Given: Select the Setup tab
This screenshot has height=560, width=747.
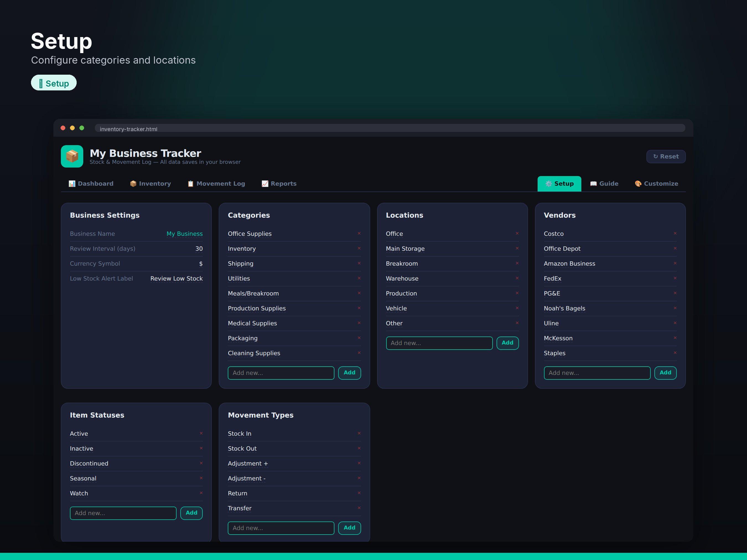Looking at the screenshot, I should 559,184.
